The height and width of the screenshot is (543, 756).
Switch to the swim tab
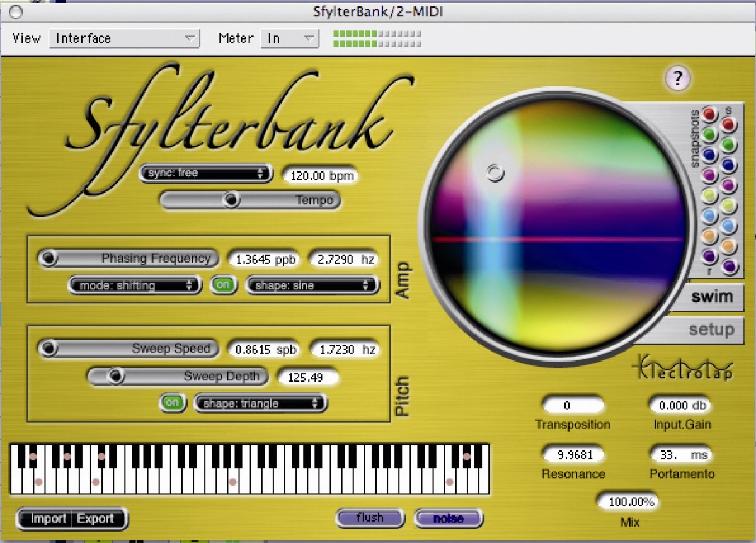(711, 297)
